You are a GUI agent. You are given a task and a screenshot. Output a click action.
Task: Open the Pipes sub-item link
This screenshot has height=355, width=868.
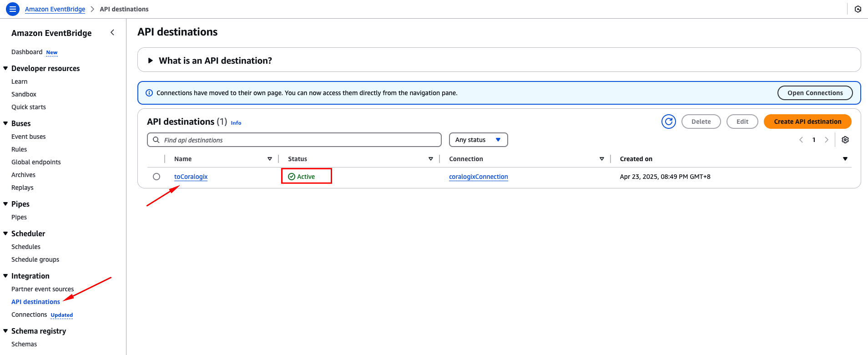pos(19,217)
